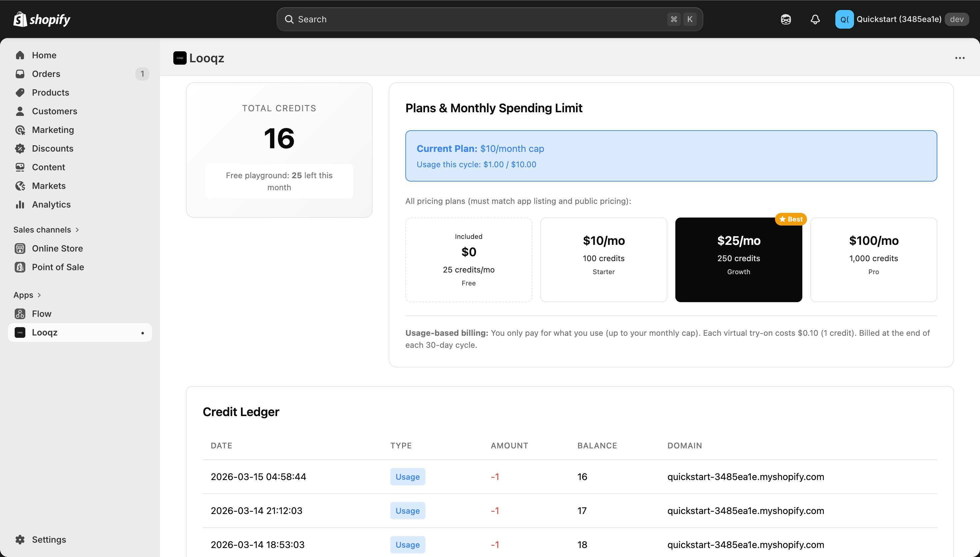Viewport: 980px width, 557px height.
Task: Open the Looqz three-dot menu
Action: (959, 58)
